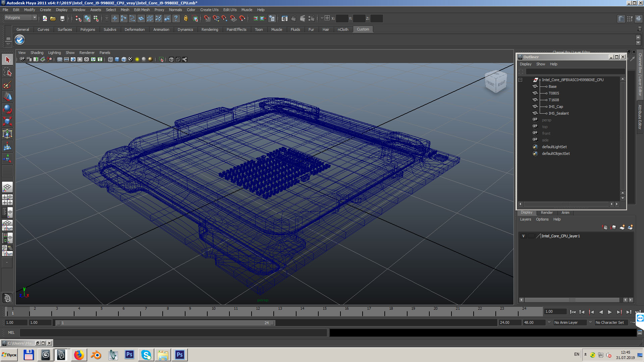The width and height of the screenshot is (644, 362).
Task: Click frame 12 on the timeline
Action: tap(258, 312)
